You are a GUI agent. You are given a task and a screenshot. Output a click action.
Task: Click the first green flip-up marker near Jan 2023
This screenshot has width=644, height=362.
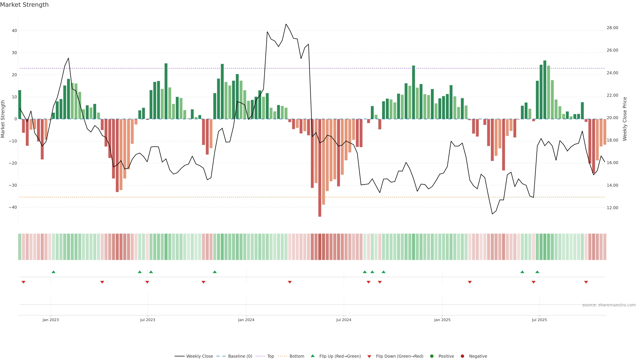click(53, 272)
